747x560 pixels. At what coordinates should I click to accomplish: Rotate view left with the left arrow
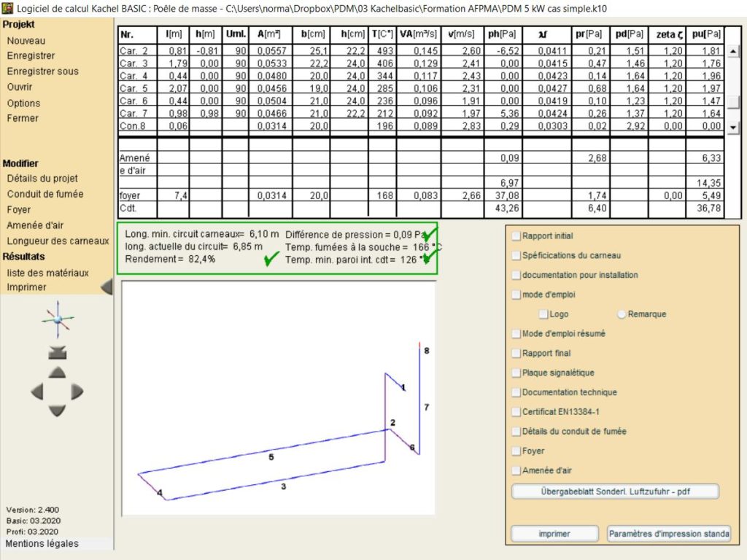click(x=37, y=392)
